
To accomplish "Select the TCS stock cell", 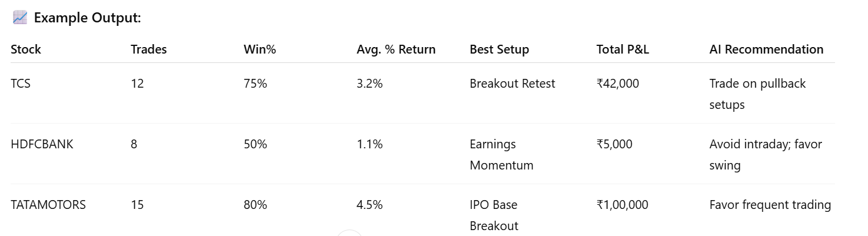I will (x=21, y=84).
